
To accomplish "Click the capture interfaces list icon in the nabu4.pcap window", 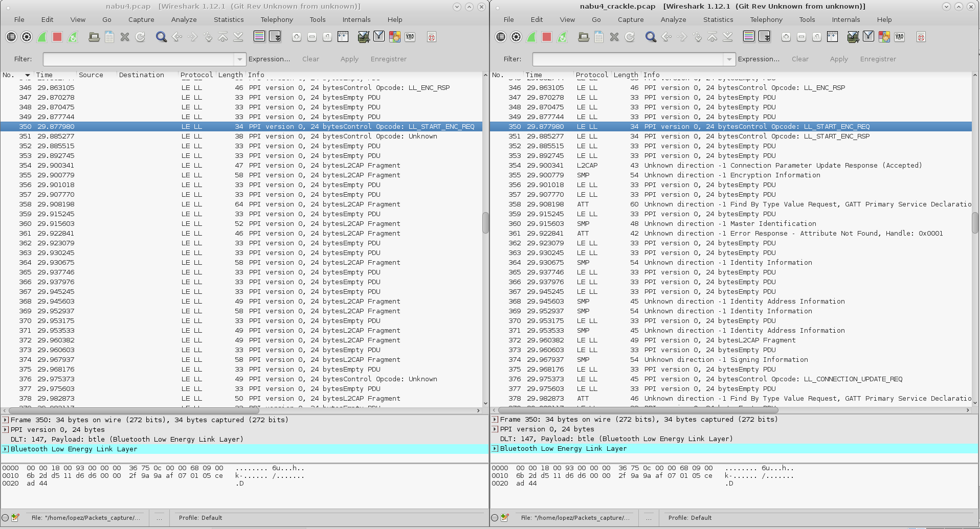I will point(11,37).
